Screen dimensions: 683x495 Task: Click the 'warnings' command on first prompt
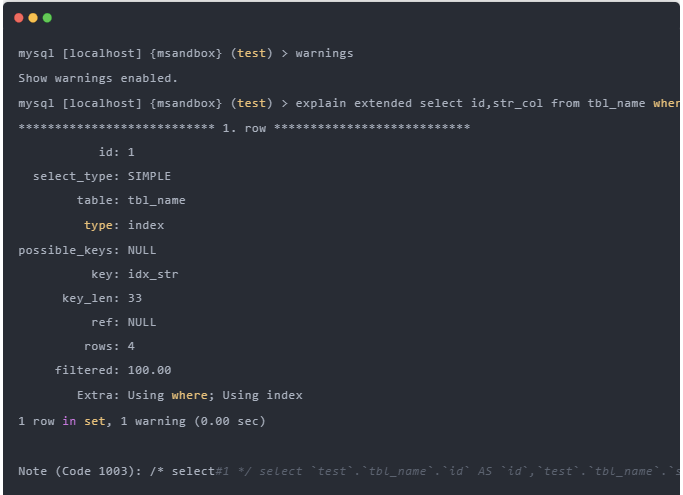[324, 53]
